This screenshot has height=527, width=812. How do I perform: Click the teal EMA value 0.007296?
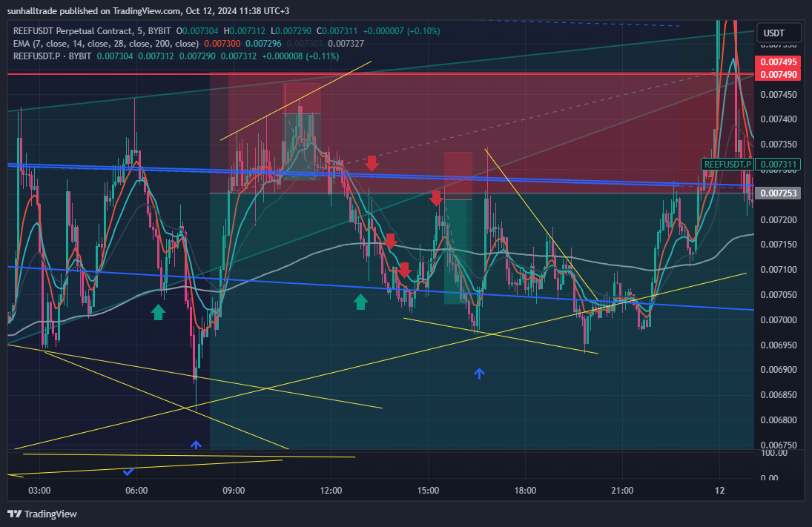click(x=263, y=44)
